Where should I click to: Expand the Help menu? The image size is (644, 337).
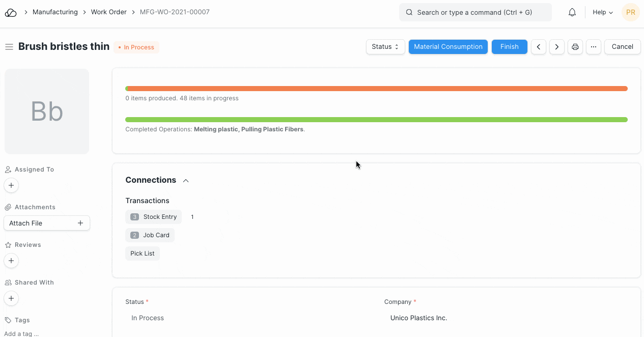click(x=603, y=12)
